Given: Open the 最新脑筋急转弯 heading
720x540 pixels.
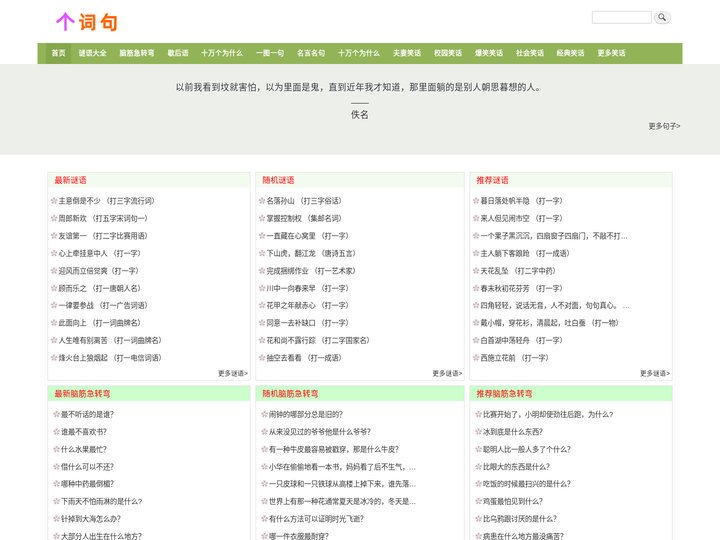Looking at the screenshot, I should [82, 394].
